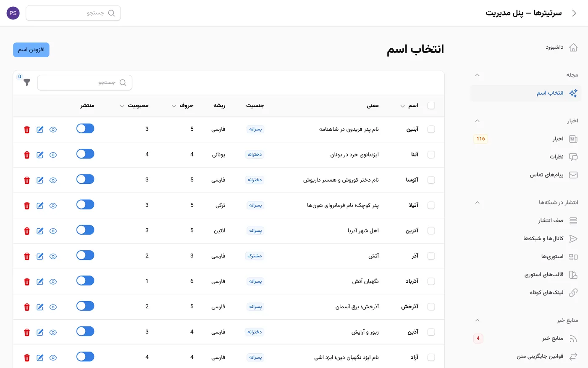Focus the top header جستجو search field

[x=73, y=13]
